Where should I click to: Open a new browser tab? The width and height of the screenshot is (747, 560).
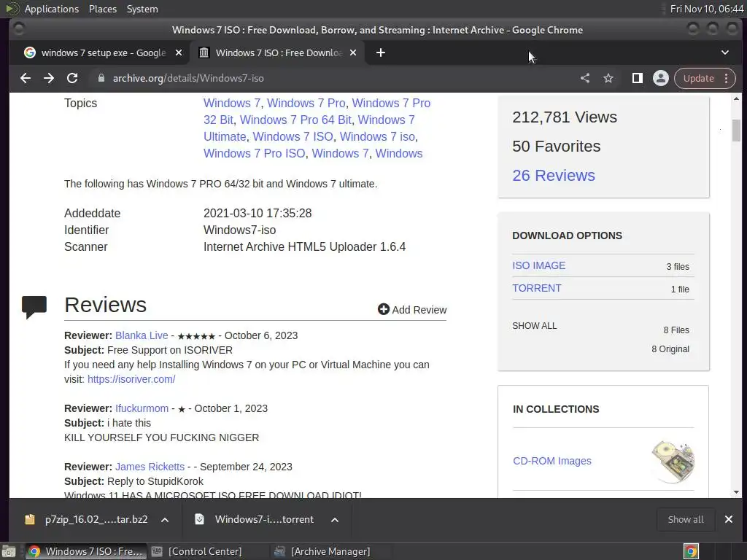[x=380, y=52]
